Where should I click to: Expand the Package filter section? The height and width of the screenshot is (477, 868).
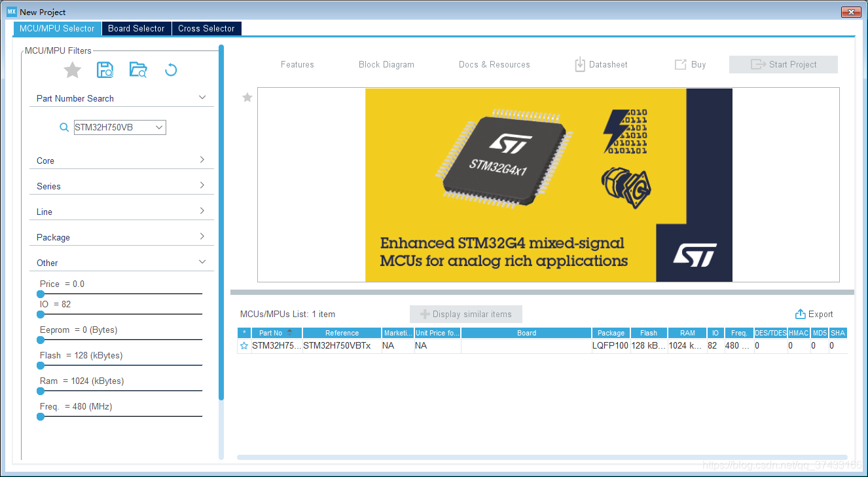[121, 237]
